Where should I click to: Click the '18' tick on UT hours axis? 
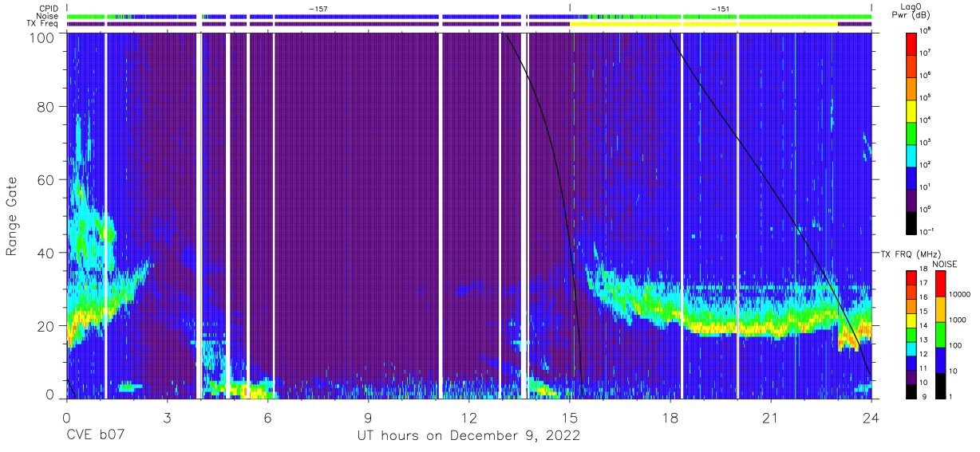(x=670, y=418)
